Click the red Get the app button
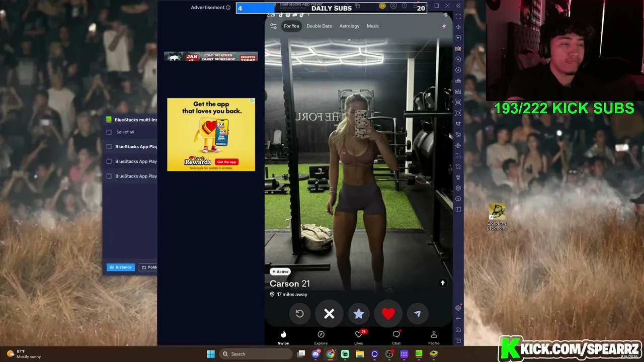644x362 pixels. [226, 162]
